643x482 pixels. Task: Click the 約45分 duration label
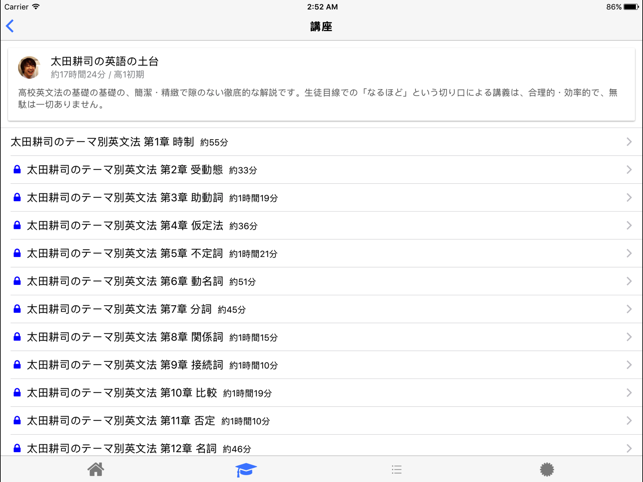click(232, 310)
